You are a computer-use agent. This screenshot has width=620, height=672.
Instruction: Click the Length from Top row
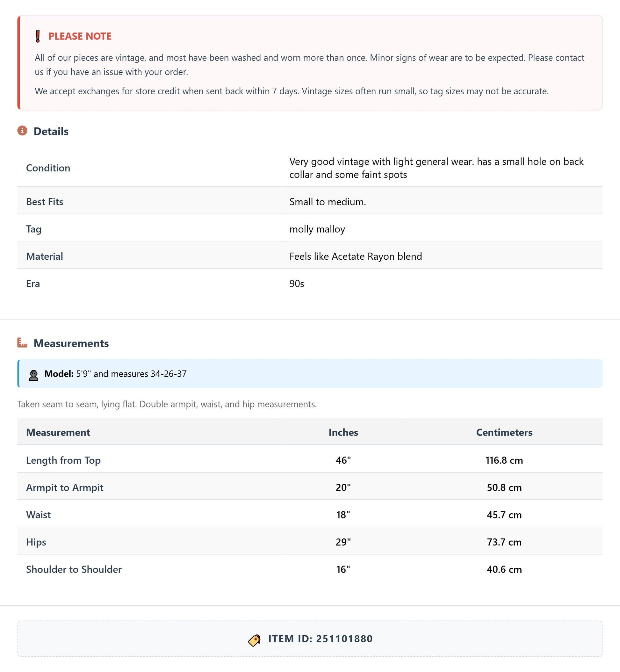[310, 460]
